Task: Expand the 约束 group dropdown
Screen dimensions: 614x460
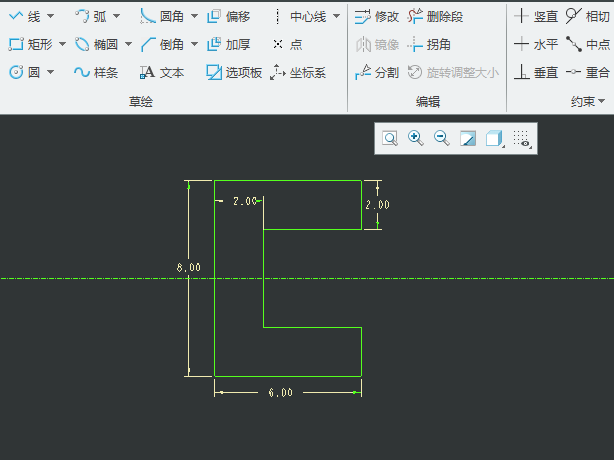Action: (588, 102)
